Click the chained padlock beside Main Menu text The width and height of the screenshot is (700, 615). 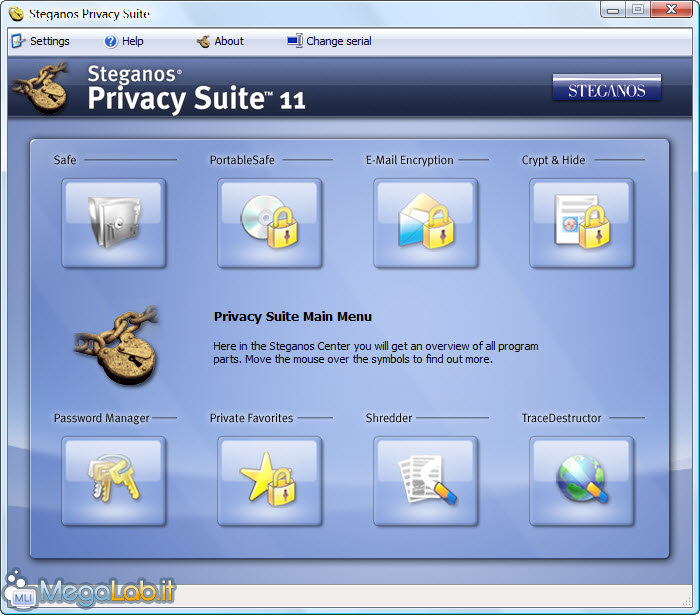pyautogui.click(x=117, y=345)
